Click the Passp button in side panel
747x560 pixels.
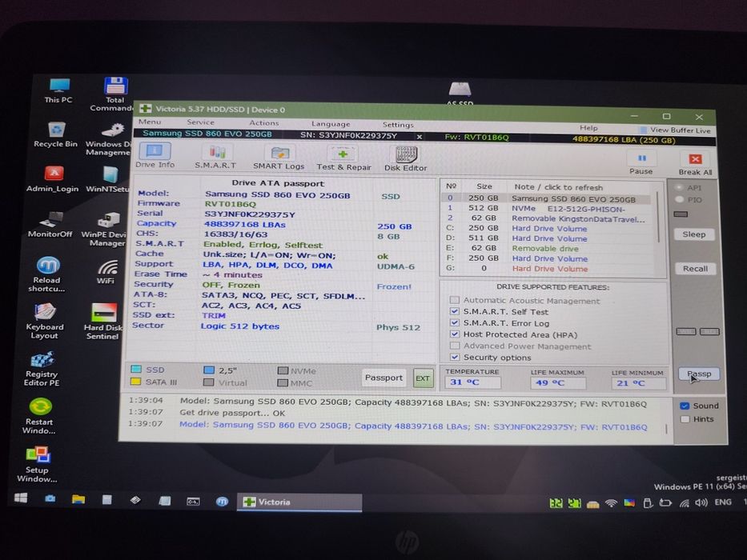(x=699, y=374)
